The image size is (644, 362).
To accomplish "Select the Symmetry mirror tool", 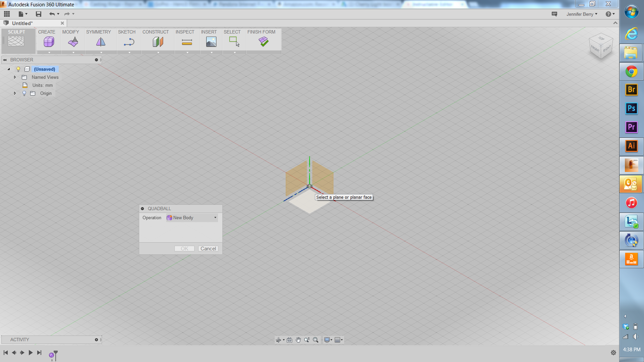I will (100, 42).
